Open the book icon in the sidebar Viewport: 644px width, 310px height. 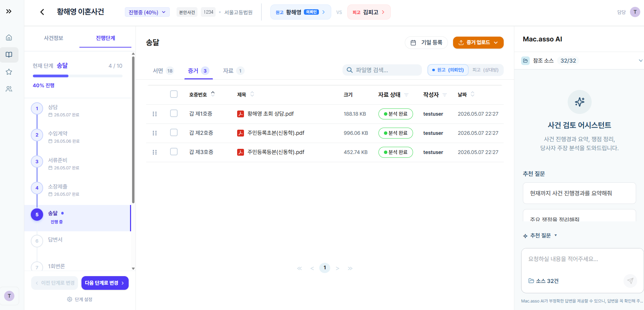(x=9, y=55)
